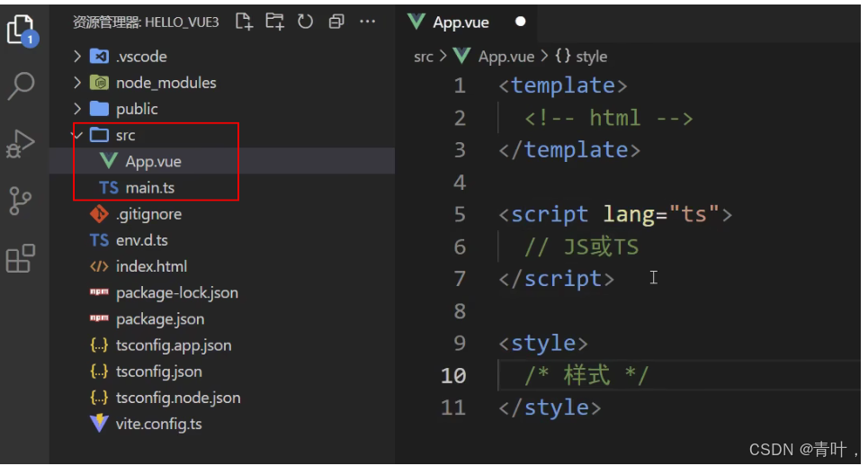Click the opening style tag
This screenshot has height=466, width=868.
click(x=543, y=344)
